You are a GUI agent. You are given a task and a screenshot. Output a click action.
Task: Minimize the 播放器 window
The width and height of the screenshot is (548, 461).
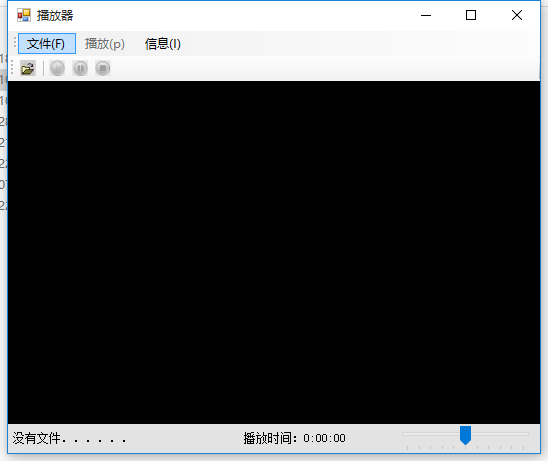pyautogui.click(x=426, y=15)
